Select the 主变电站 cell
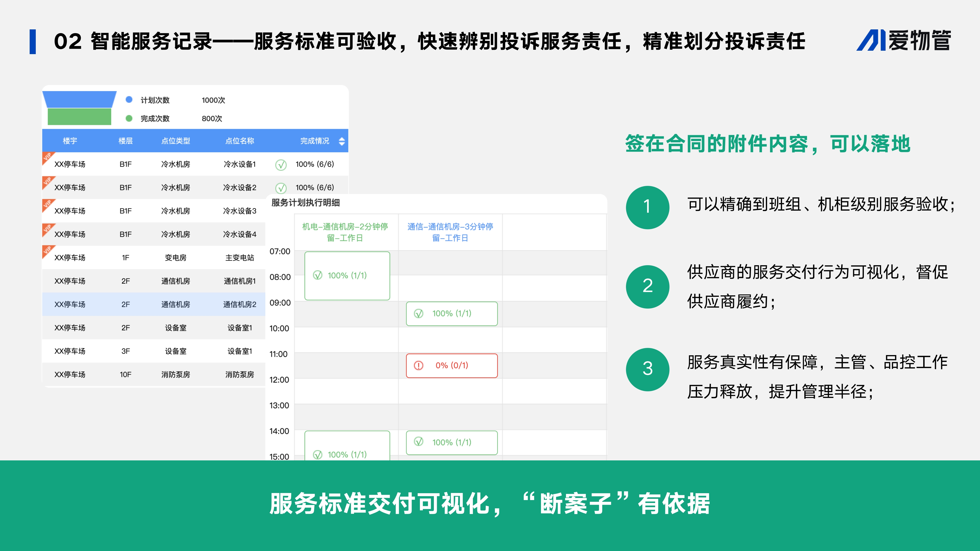Screen dimensions: 980x551 240,258
